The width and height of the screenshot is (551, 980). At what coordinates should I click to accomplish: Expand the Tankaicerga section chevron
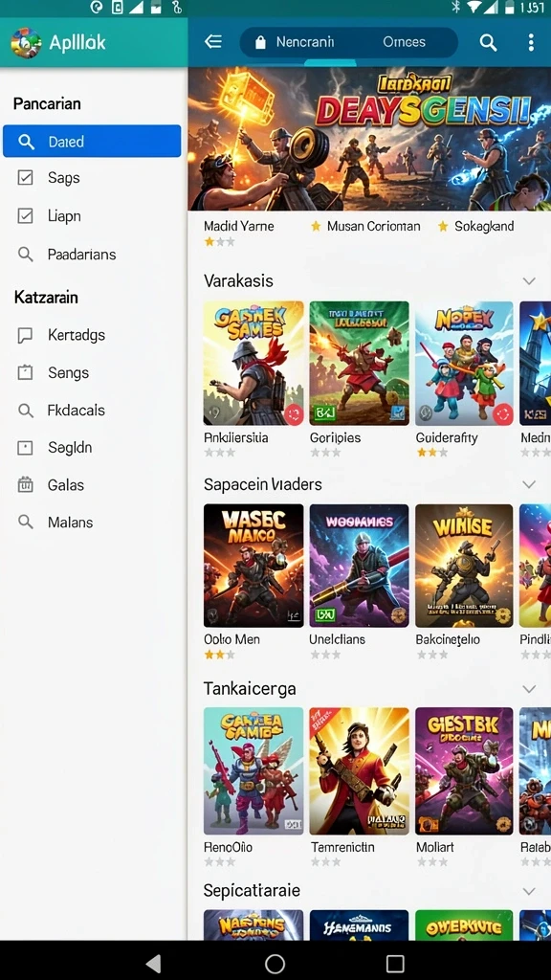click(x=529, y=689)
